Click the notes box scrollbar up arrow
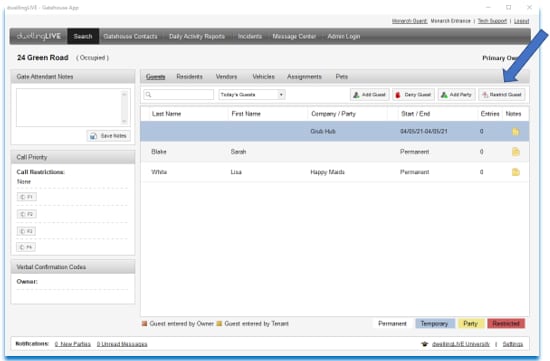Viewport: 550px width, 361px height. [x=124, y=94]
